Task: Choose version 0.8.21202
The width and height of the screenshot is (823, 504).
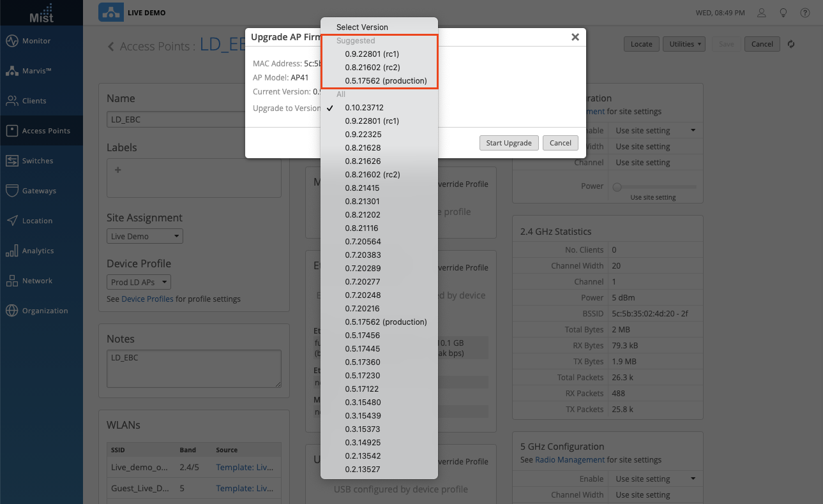Action: coord(379,214)
